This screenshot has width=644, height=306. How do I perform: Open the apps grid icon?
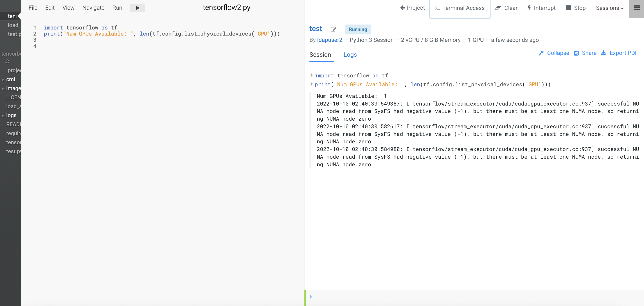pos(637,8)
